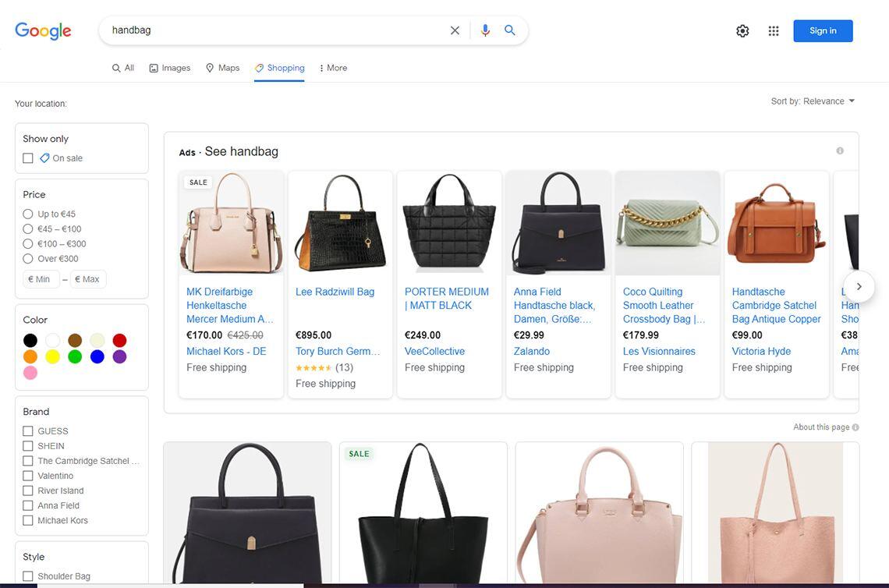Switch to the Maps tab
This screenshot has height=588, width=889.
223,68
